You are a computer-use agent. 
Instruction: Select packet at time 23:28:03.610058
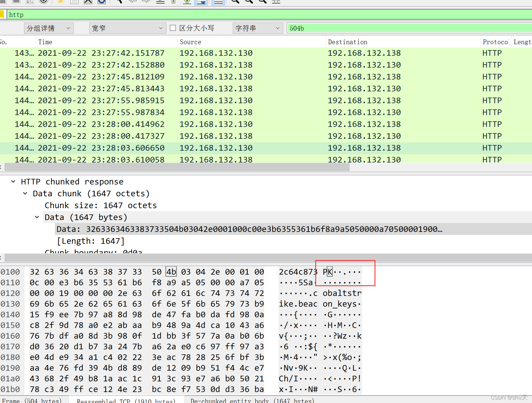coord(266,159)
